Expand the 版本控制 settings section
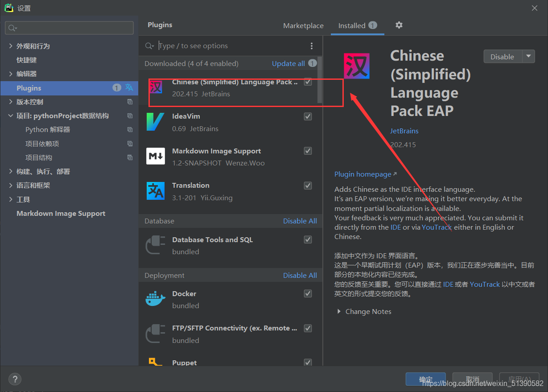Viewport: 548px width, 392px height. (11, 102)
